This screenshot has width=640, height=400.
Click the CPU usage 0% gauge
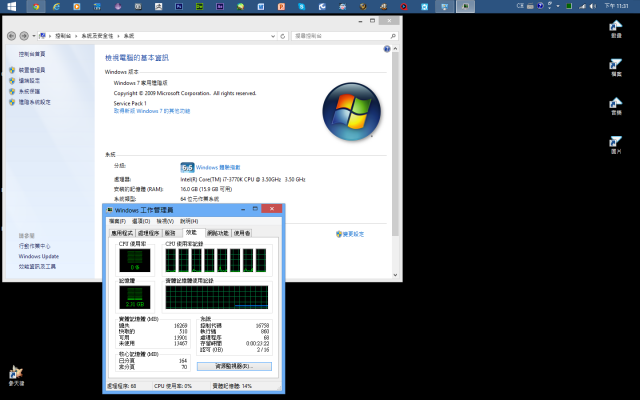[x=135, y=260]
